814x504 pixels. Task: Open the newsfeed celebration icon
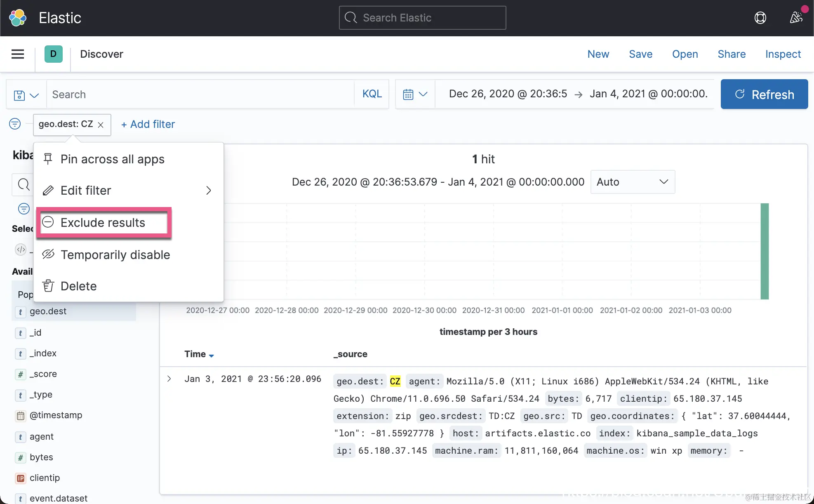(796, 18)
